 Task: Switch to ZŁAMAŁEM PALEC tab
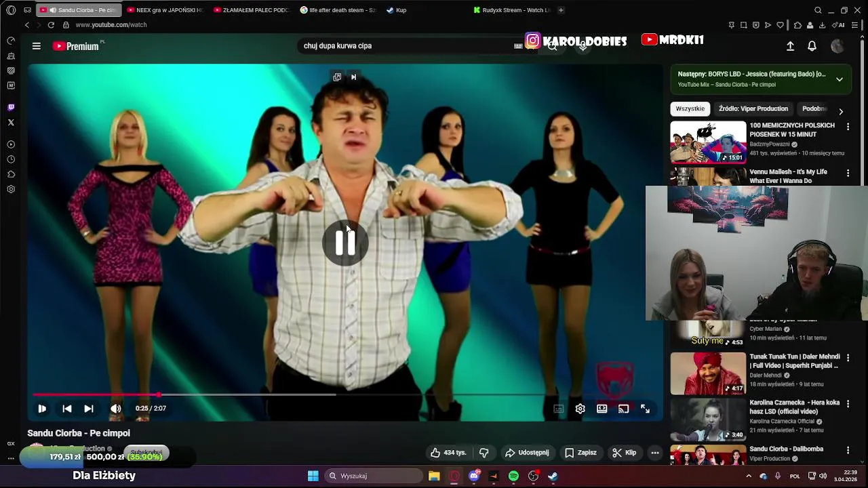coord(252,10)
